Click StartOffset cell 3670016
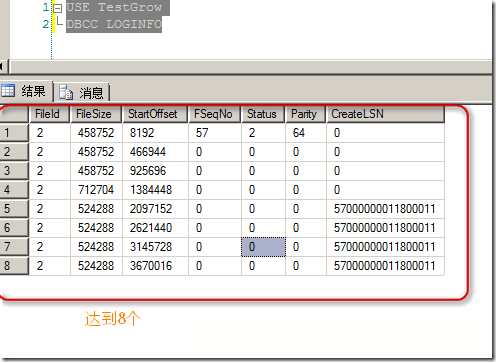The height and width of the screenshot is (362, 496). pyautogui.click(x=155, y=266)
